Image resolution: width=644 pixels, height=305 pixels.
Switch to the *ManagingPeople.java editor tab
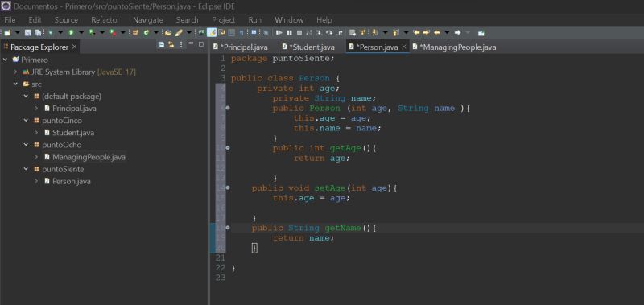pos(454,47)
